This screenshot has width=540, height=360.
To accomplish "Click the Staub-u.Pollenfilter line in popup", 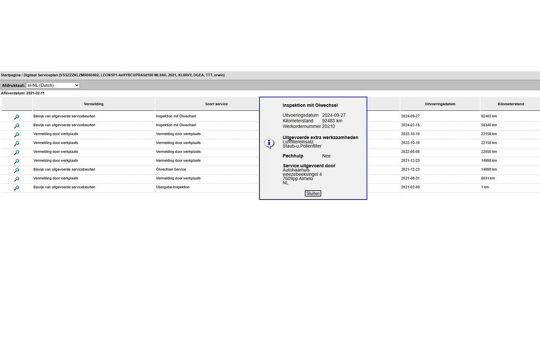I will pyautogui.click(x=302, y=146).
